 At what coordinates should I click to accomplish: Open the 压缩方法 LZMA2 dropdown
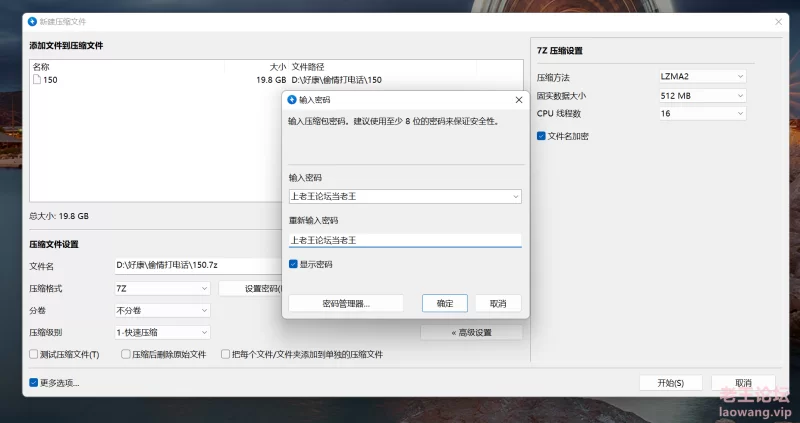(x=702, y=77)
